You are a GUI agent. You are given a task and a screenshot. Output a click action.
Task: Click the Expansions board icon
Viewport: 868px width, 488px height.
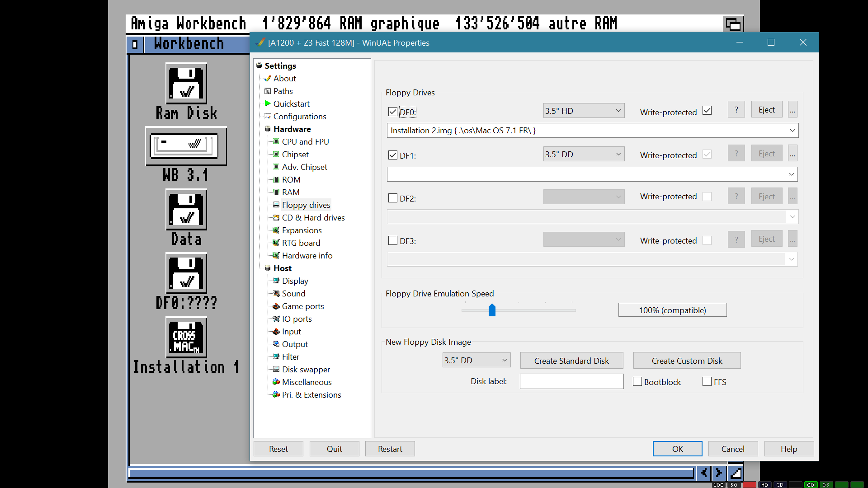tap(276, 230)
